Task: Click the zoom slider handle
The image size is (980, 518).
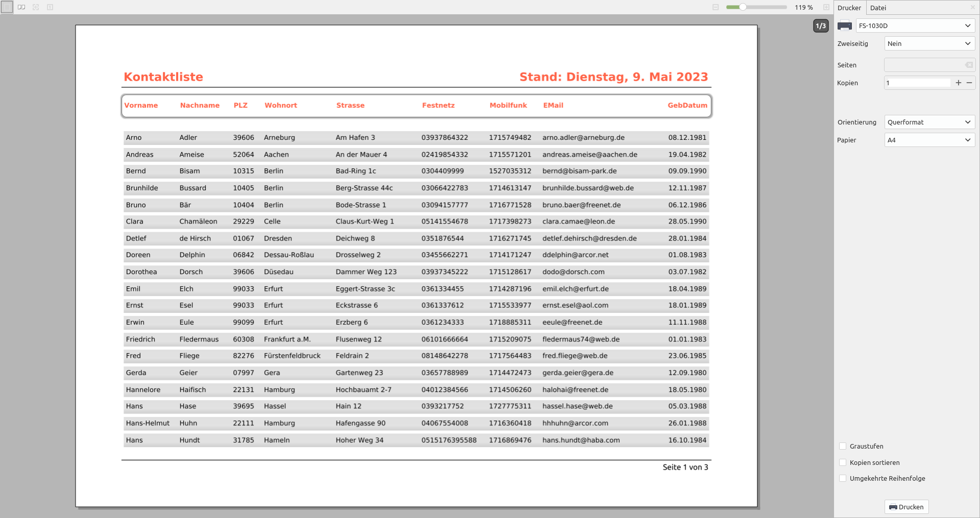Action: tap(743, 7)
